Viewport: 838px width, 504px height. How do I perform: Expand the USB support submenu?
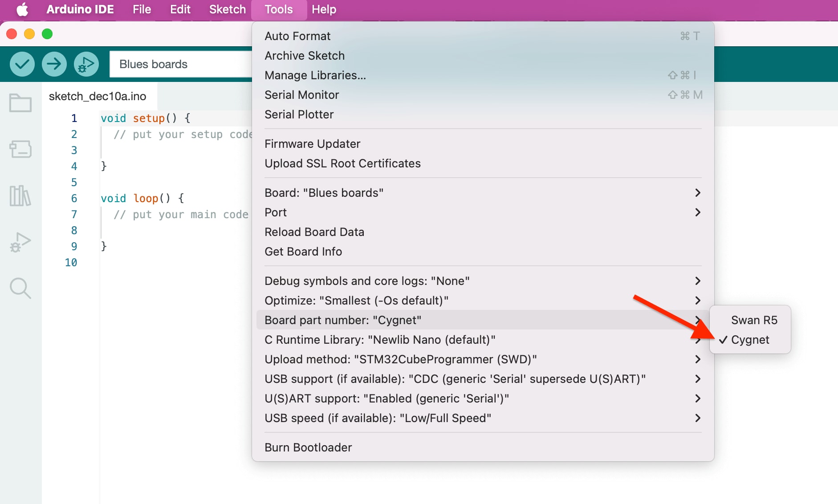click(x=483, y=379)
